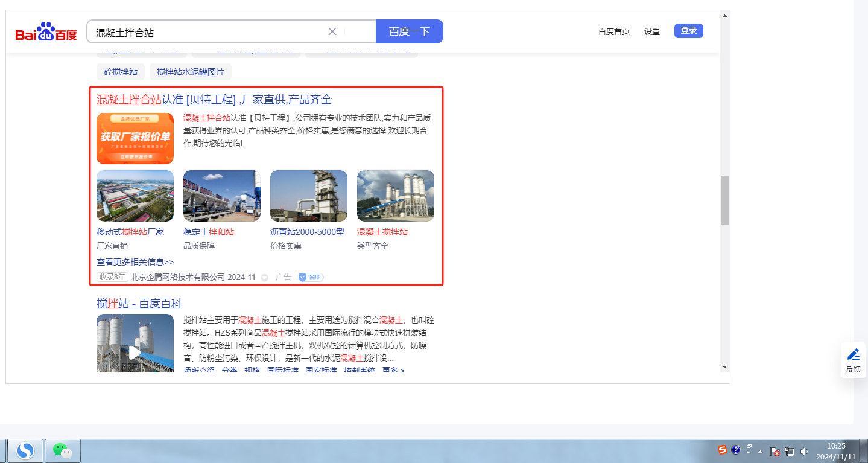Open the ad dropdown arrow beside 2024-11

pos(264,278)
